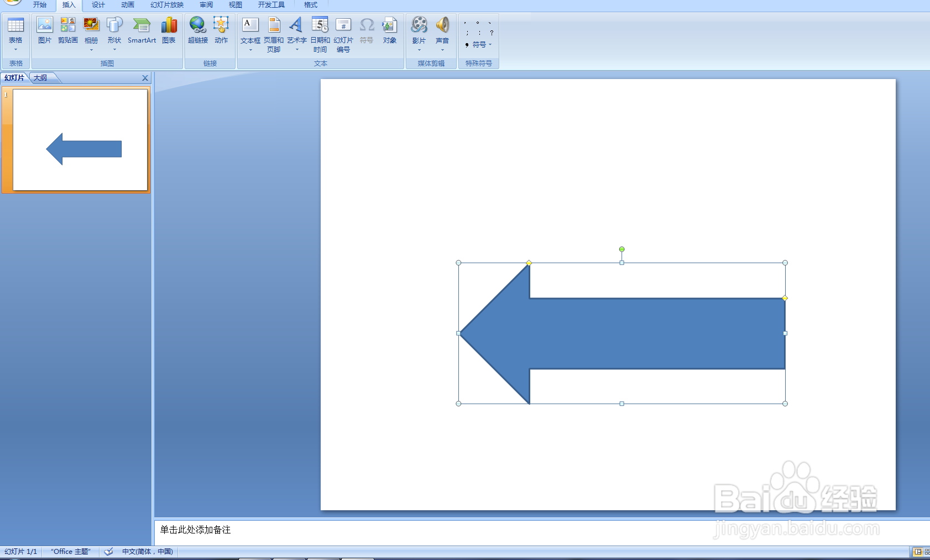Expand the 文本框 dropdown arrow
Viewport: 930px width, 560px height.
(250, 50)
